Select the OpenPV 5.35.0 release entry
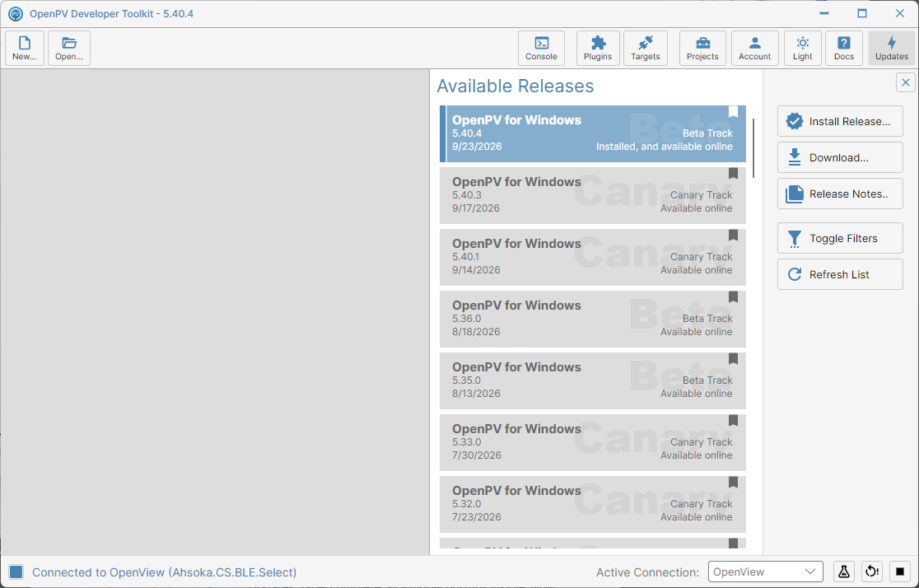Viewport: 919px width, 588px height. point(593,380)
